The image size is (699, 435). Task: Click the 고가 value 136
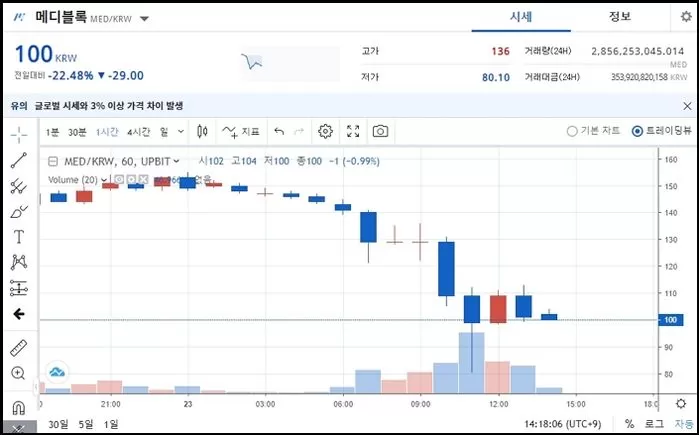pos(500,51)
